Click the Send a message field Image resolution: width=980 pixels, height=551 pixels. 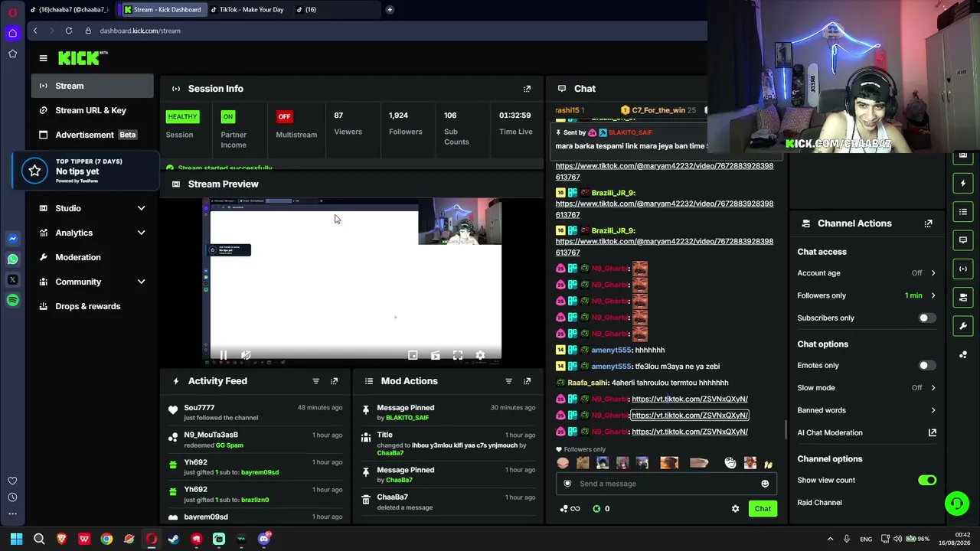pos(665,484)
